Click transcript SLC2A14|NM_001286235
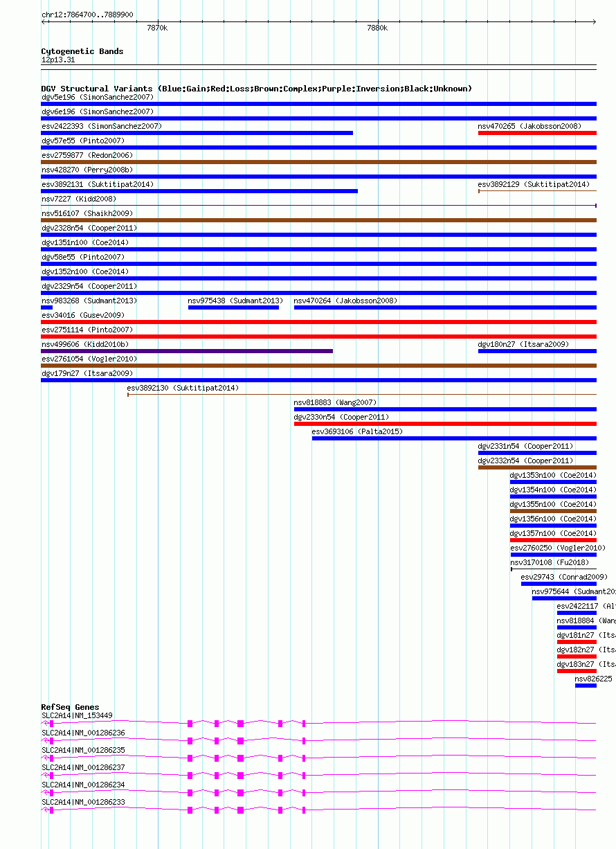This screenshot has height=849, width=616. pos(83,750)
